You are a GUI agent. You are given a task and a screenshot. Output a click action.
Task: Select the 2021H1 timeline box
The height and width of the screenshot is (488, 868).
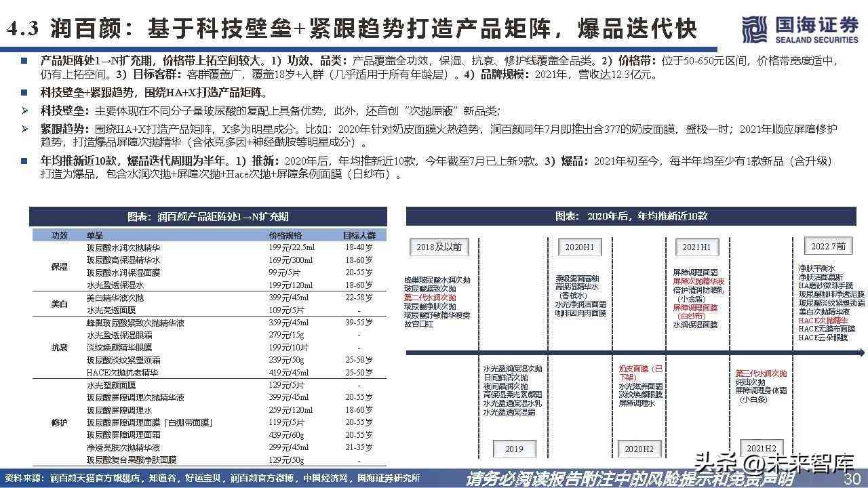click(x=696, y=247)
